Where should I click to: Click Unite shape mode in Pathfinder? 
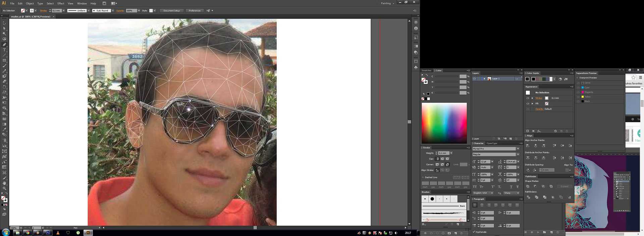click(x=528, y=186)
